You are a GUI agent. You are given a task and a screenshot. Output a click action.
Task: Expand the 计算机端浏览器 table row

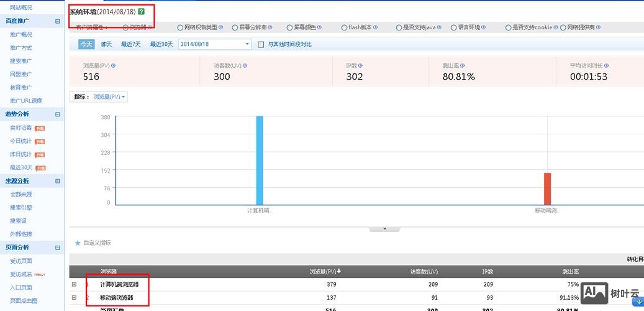point(75,284)
